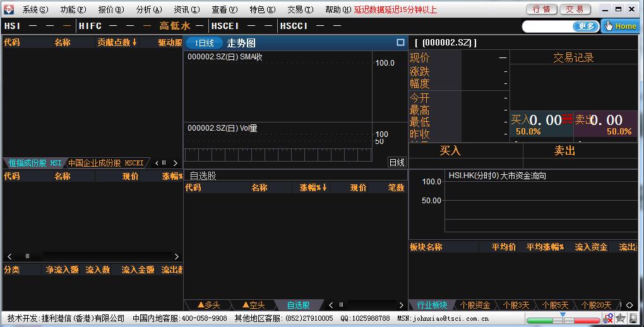Click the search input field beside 更多
This screenshot has height=327, width=644.
tap(547, 27)
